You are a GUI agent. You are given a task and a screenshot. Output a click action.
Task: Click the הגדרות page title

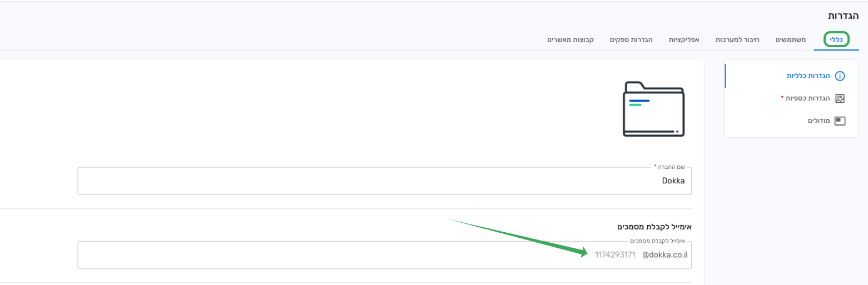coord(844,16)
